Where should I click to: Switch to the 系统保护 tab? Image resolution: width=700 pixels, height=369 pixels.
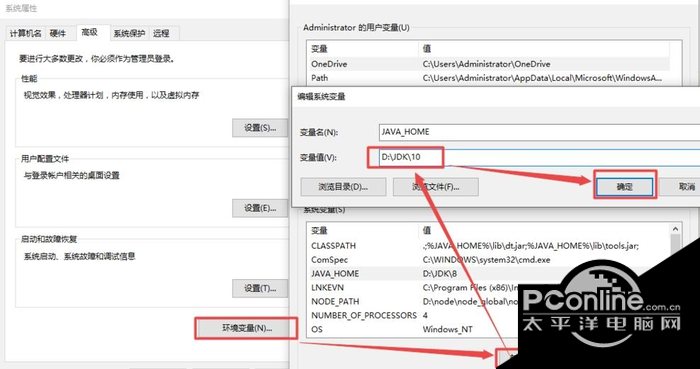point(129,33)
